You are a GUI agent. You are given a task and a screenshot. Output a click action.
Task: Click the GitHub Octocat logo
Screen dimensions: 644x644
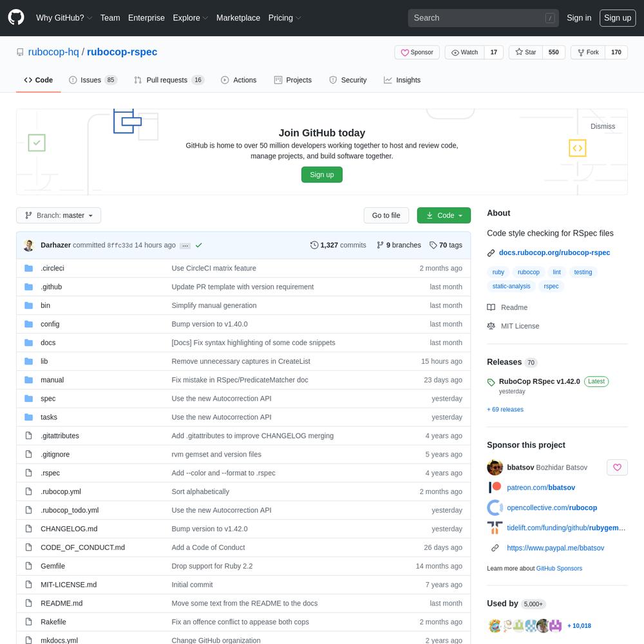click(x=16, y=17)
